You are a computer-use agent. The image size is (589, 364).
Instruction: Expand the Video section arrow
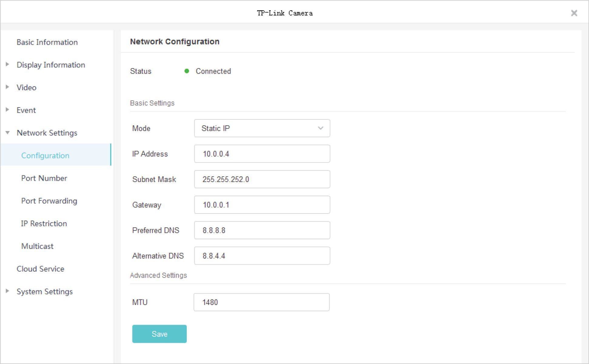(7, 87)
